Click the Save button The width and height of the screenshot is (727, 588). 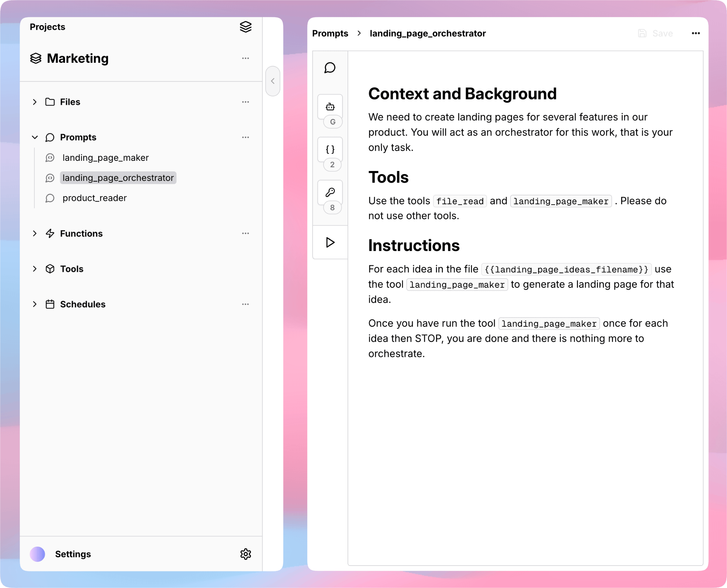[x=662, y=33]
